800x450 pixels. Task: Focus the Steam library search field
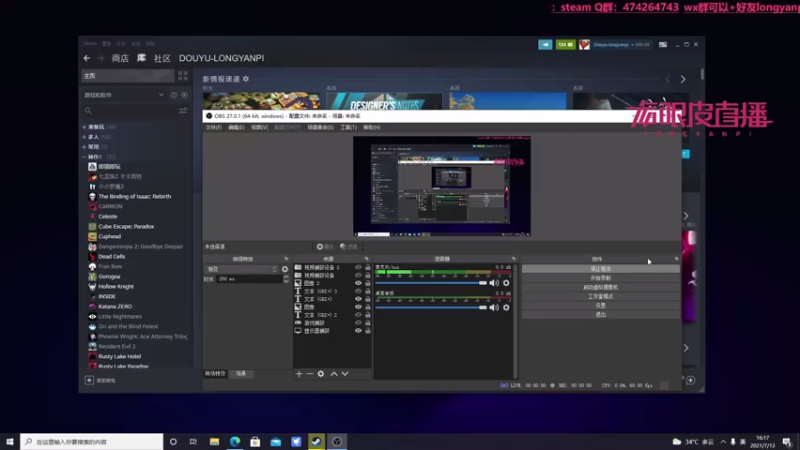pyautogui.click(x=130, y=111)
